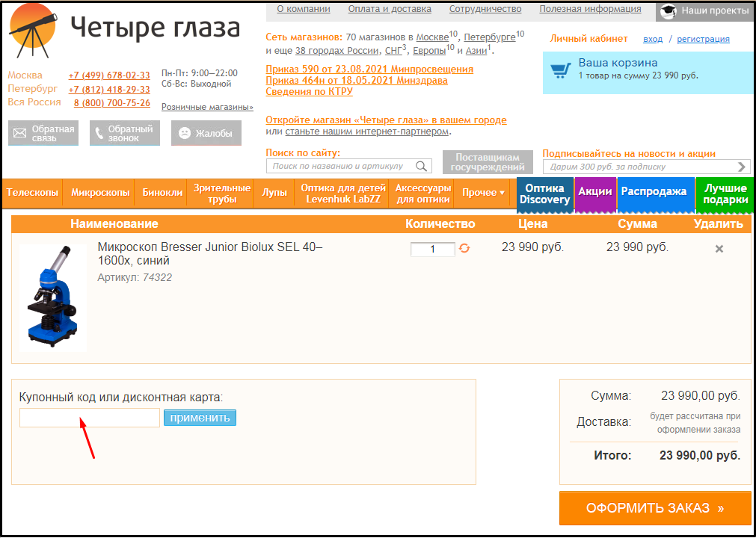Viewport: 756px width, 538px height.
Task: Click the Артикул: 74322 text
Action: click(x=135, y=277)
